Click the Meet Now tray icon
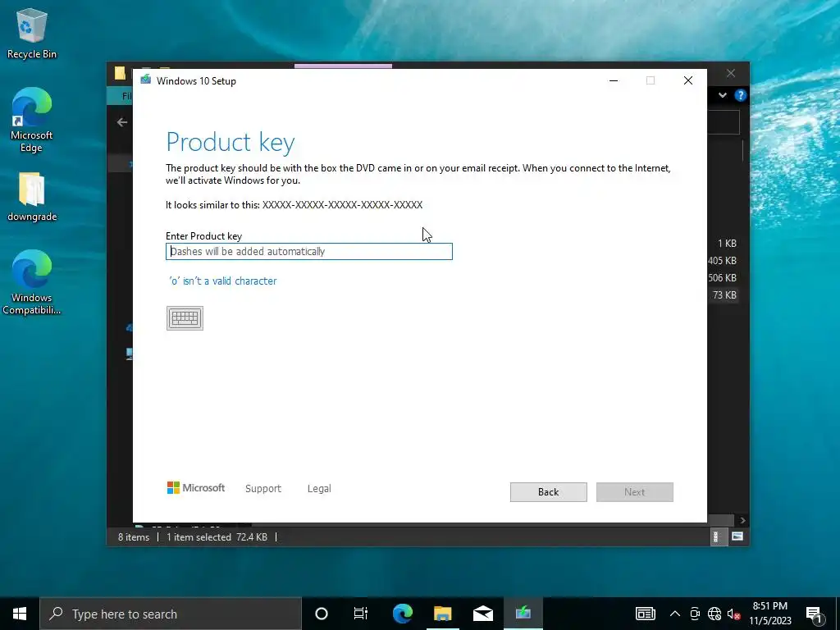 click(x=695, y=614)
